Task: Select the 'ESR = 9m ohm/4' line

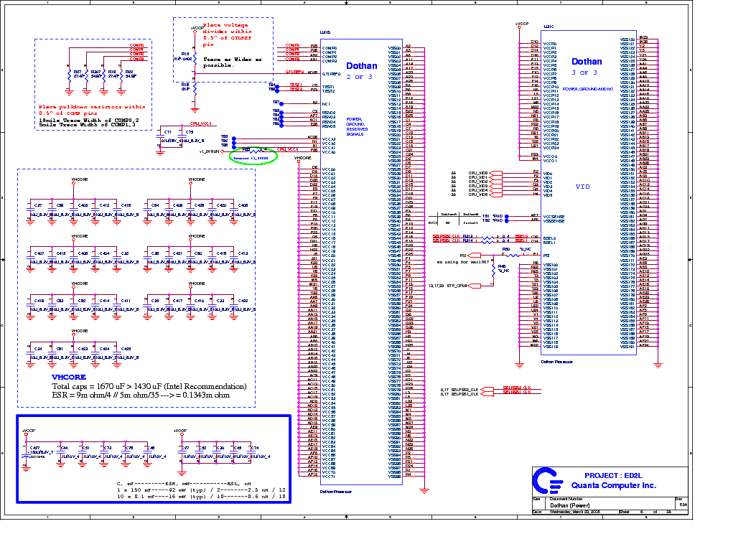Action: (x=141, y=395)
